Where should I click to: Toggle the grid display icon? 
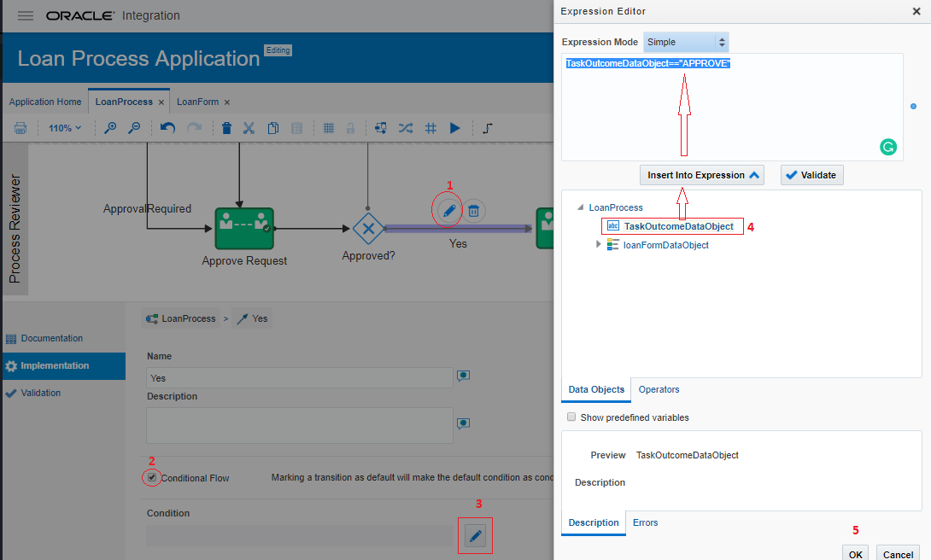(328, 128)
